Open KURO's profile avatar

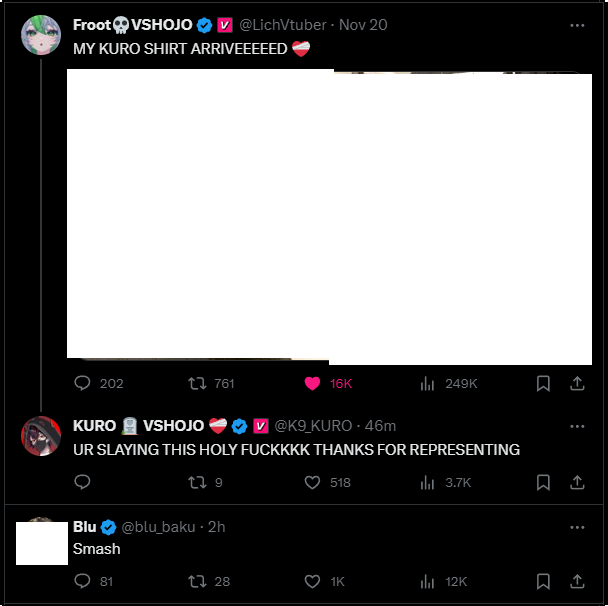pos(41,436)
